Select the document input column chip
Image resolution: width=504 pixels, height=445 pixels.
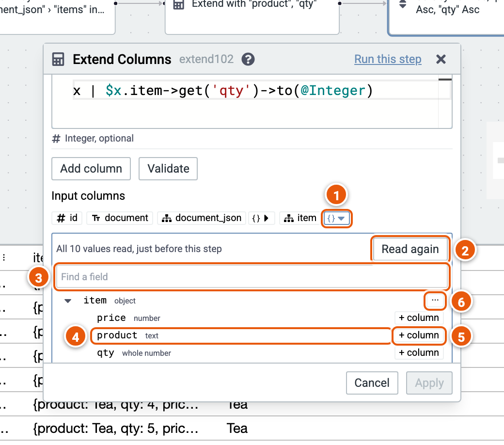click(x=120, y=218)
